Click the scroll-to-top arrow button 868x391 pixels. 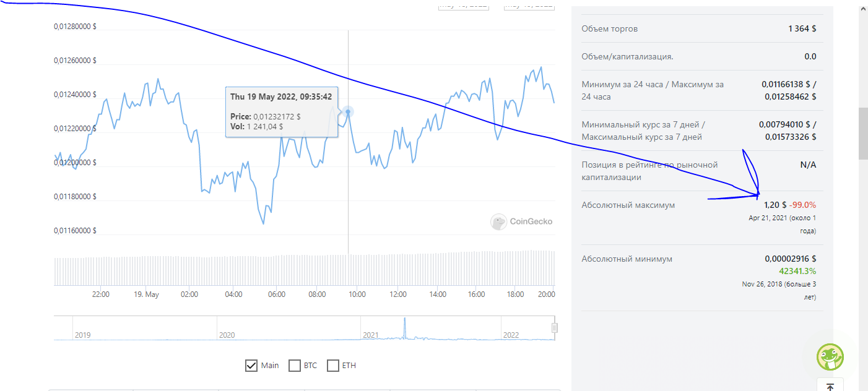(830, 386)
